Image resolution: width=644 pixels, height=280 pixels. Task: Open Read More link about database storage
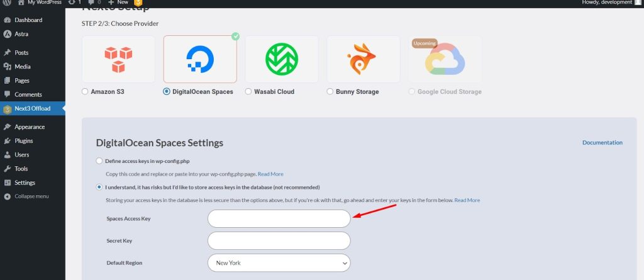[467, 200]
